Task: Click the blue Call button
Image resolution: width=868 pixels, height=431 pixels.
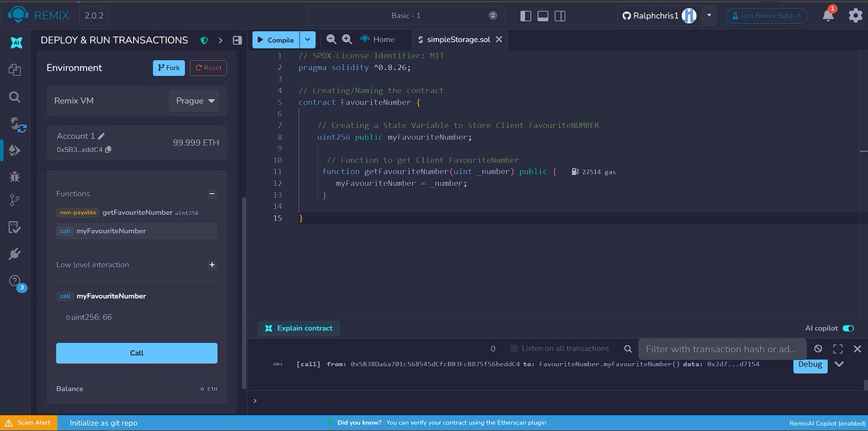Action: (x=137, y=353)
